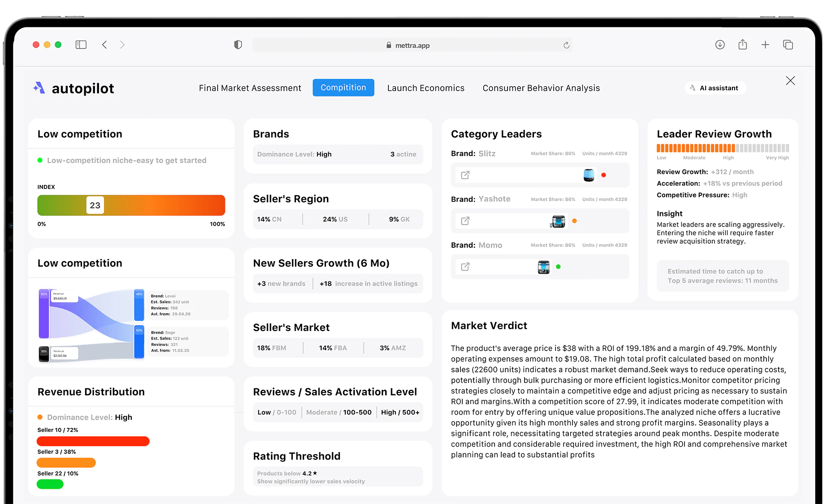Go to Consumer Behavior Analysis tab

541,88
